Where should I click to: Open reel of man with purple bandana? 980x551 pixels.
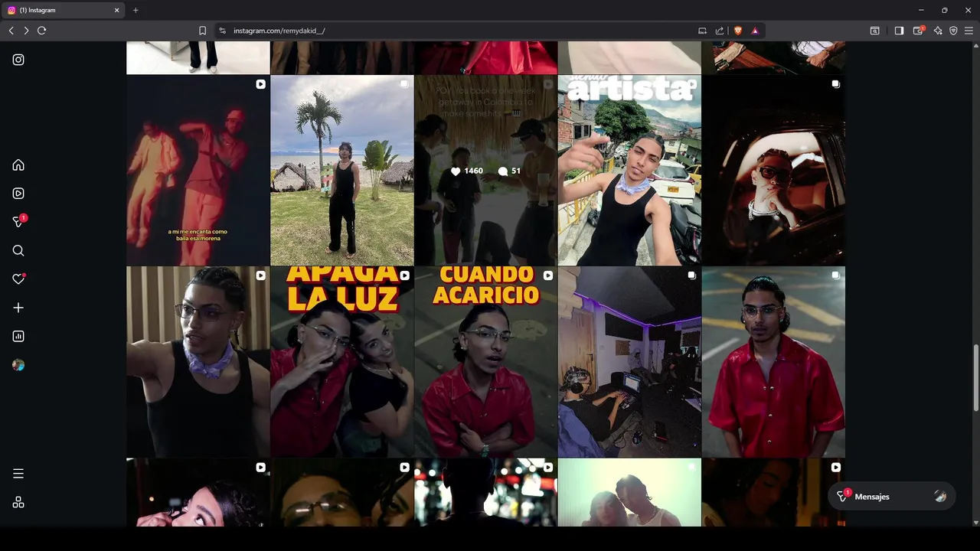point(198,362)
